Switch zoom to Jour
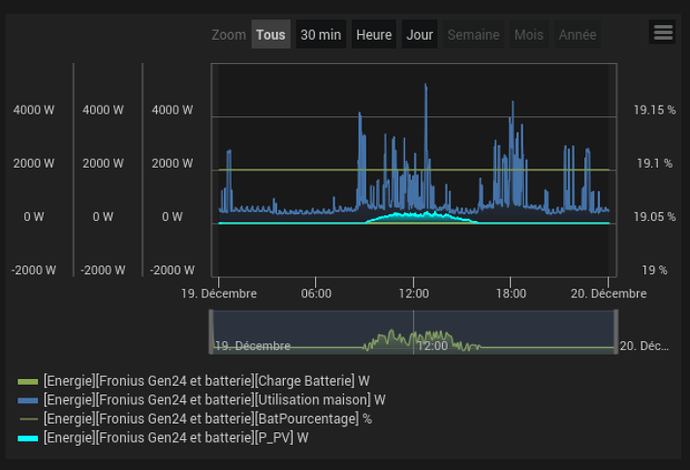The width and height of the screenshot is (690, 470). pos(420,34)
